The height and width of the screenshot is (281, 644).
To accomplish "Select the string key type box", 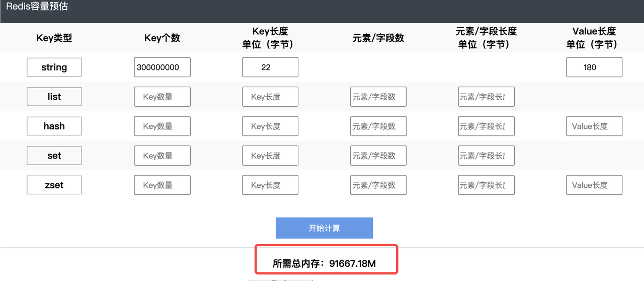I will [x=54, y=67].
